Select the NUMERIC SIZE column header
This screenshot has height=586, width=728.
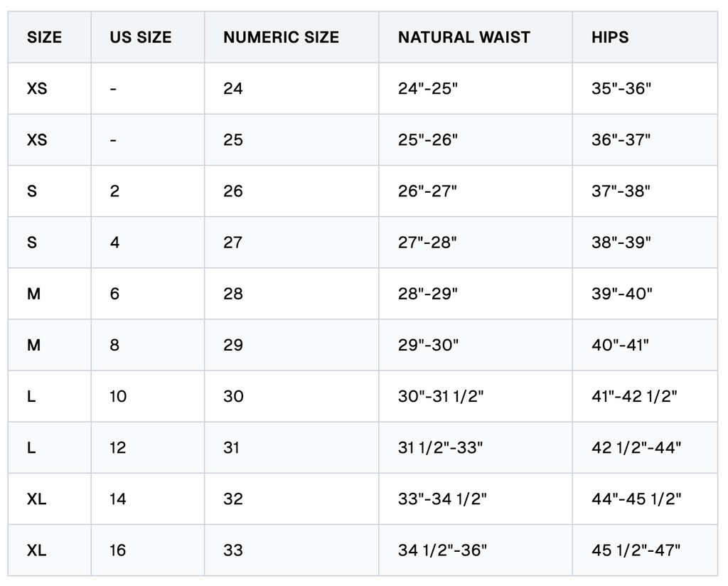pyautogui.click(x=291, y=37)
